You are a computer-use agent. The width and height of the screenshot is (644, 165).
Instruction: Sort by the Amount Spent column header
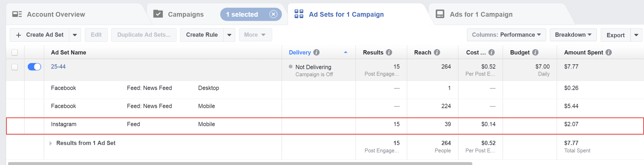584,52
